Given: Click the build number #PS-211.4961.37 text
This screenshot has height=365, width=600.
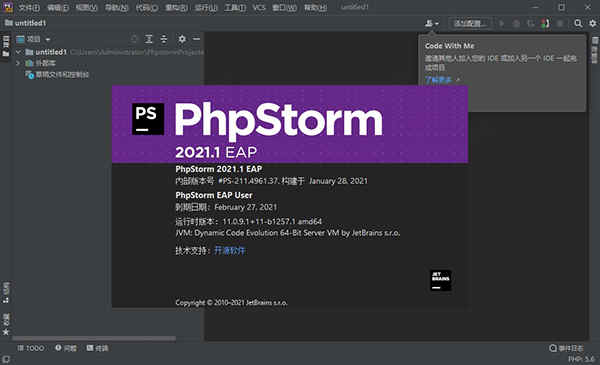Looking at the screenshot, I should [248, 181].
